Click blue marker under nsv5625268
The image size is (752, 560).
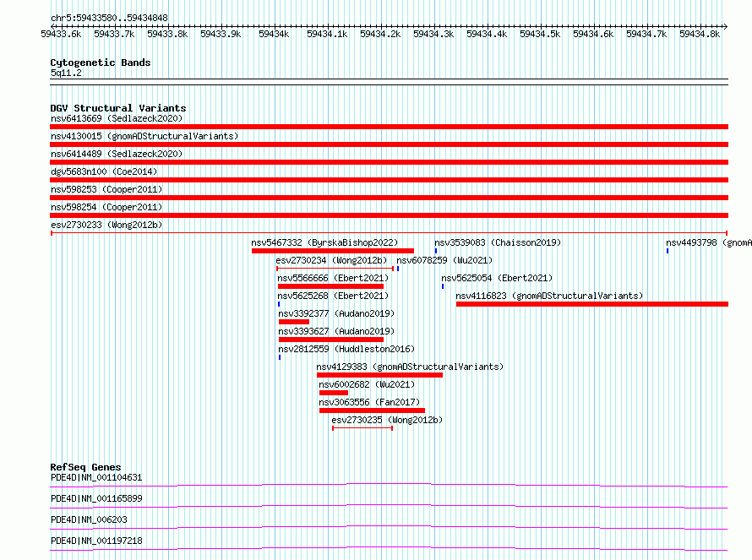[x=279, y=304]
